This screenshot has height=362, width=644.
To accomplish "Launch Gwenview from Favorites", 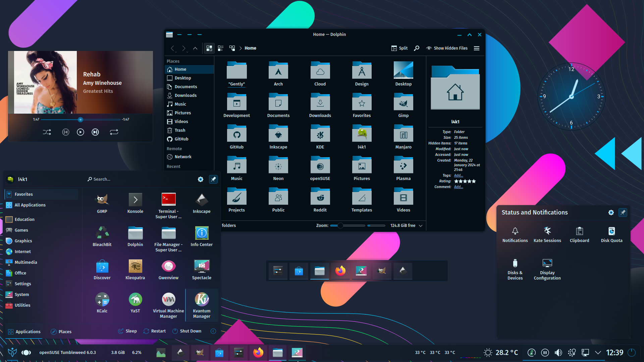I will click(x=168, y=270).
